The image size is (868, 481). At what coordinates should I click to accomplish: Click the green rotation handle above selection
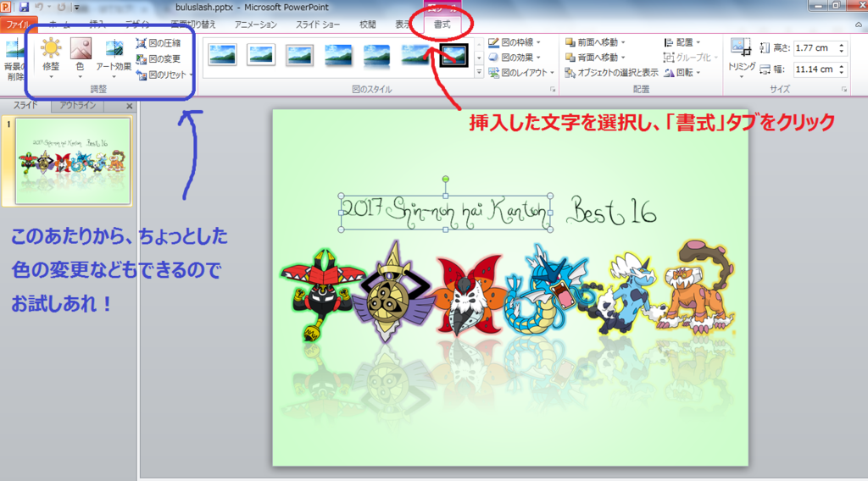coord(446,180)
